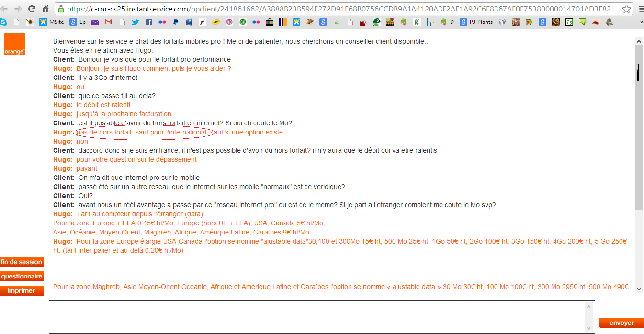
Task: Open the italic 'f' bookmark icon
Action: [203, 22]
